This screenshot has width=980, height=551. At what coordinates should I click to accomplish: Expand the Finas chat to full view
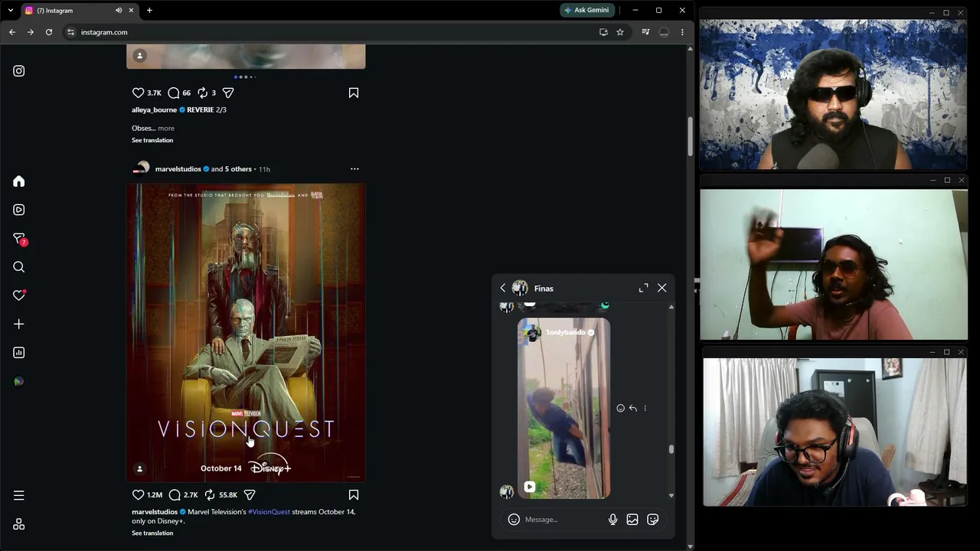643,289
